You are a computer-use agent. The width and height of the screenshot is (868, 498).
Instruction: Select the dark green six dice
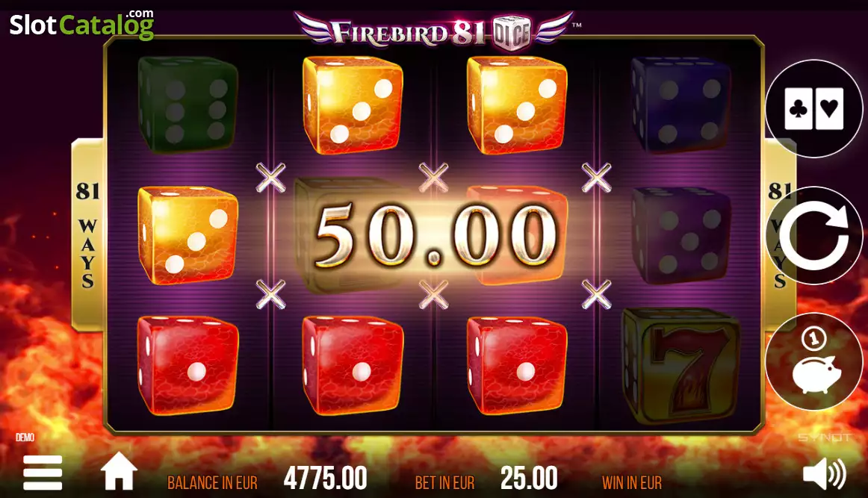tap(187, 104)
